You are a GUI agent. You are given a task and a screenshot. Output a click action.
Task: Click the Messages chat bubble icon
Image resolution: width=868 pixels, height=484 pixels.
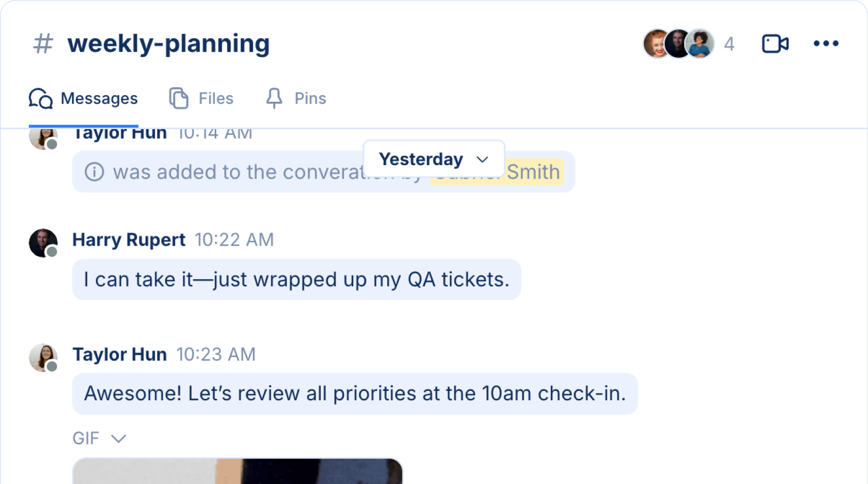click(41, 98)
